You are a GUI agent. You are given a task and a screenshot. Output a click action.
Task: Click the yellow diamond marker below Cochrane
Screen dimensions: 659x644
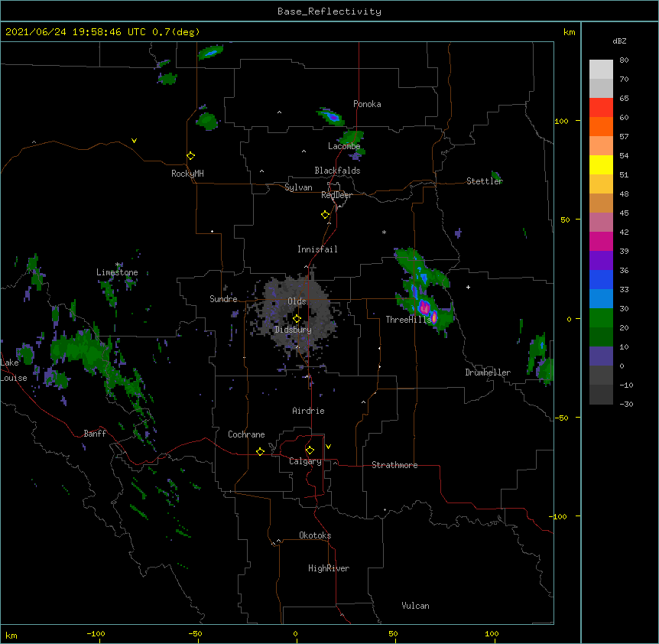pyautogui.click(x=260, y=451)
